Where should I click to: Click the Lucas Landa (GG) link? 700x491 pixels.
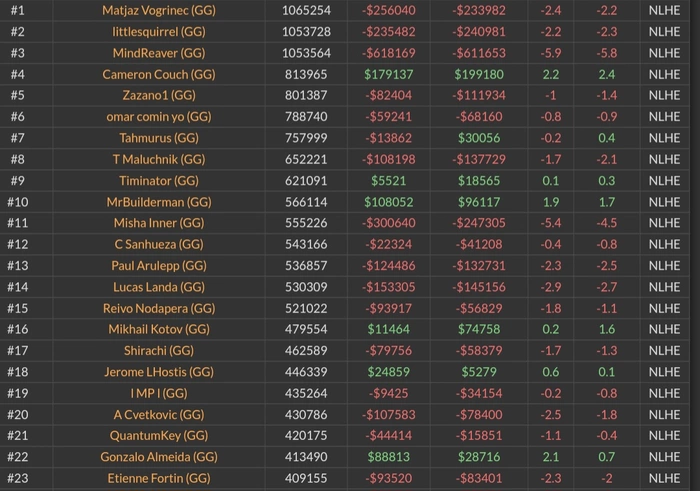[x=159, y=287]
